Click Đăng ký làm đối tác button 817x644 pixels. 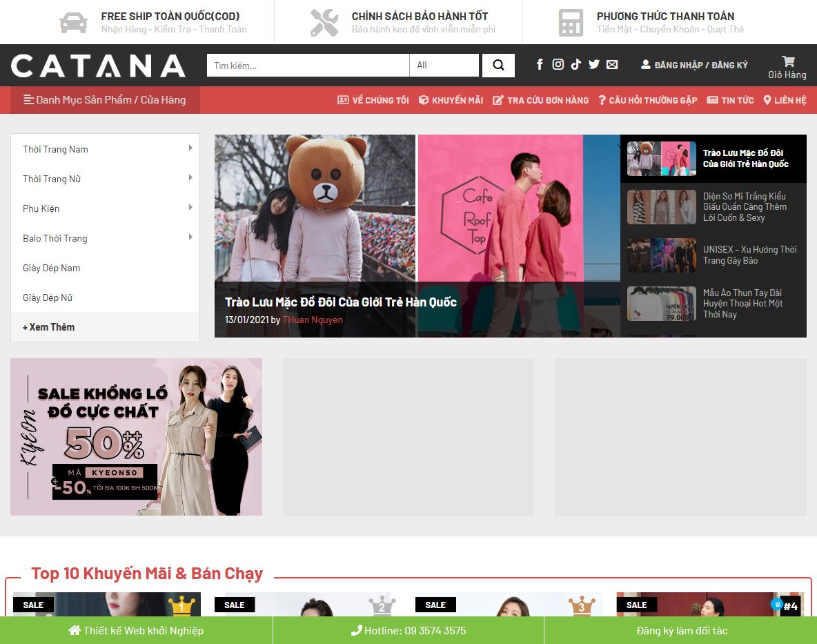681,630
